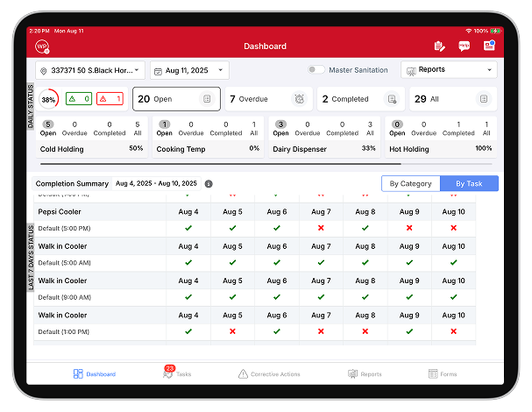The height and width of the screenshot is (412, 532).
Task: Open the WP profile logo icon
Action: click(x=42, y=46)
